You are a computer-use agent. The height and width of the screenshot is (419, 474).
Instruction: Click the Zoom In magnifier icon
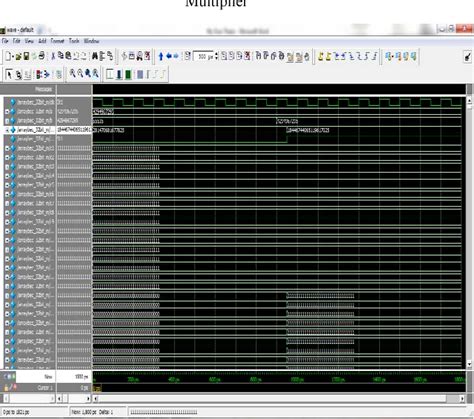(x=72, y=74)
